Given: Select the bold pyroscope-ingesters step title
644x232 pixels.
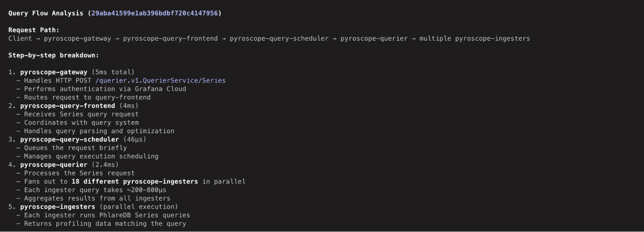Looking at the screenshot, I should tap(58, 207).
